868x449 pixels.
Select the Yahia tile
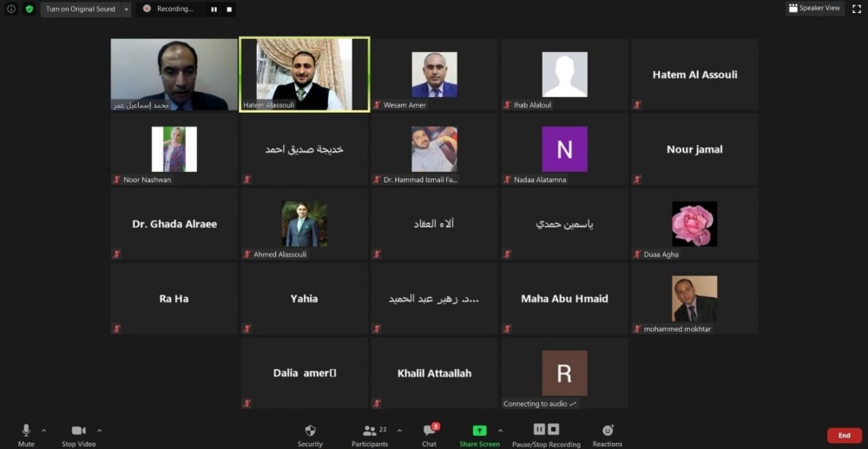click(305, 299)
